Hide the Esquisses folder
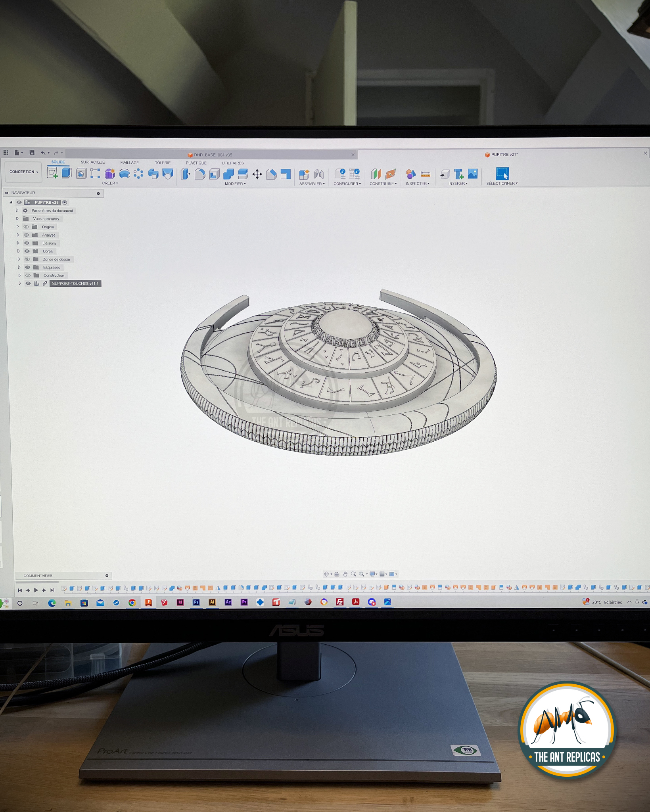Screen dimensions: 650x812 27,267
